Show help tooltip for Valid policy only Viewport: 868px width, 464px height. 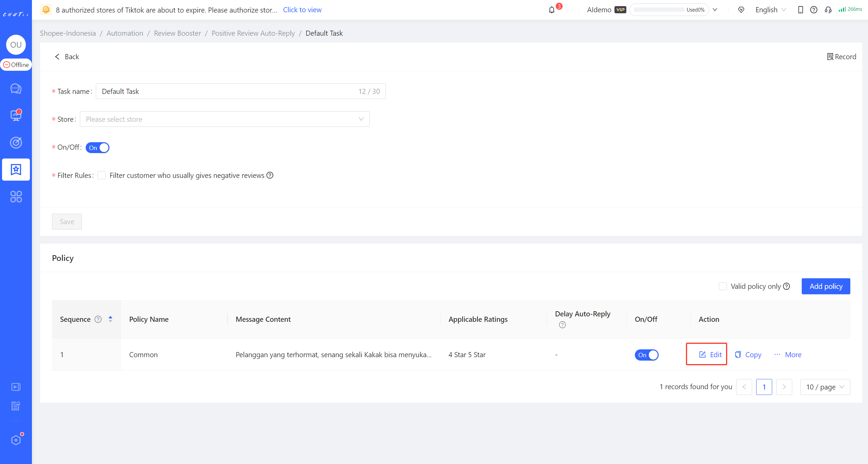[786, 286]
